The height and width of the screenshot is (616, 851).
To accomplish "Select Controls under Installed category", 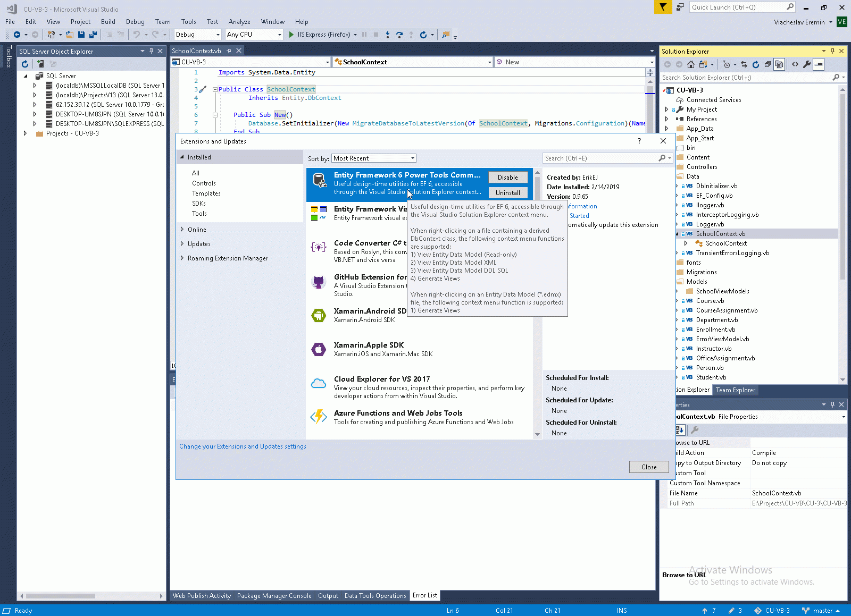I will [x=204, y=183].
